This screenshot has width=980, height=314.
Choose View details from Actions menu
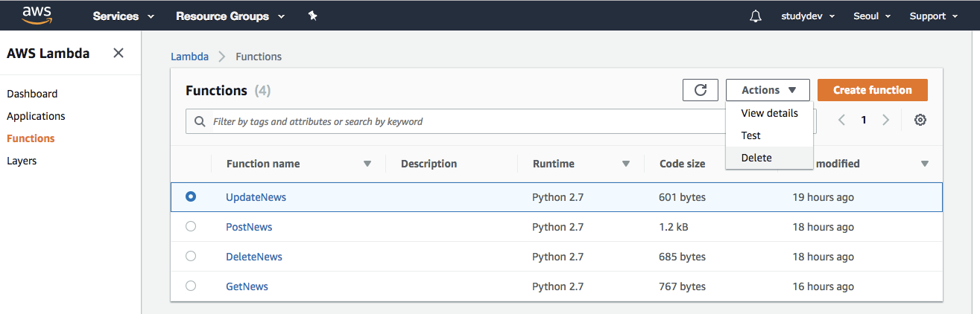pyautogui.click(x=769, y=113)
